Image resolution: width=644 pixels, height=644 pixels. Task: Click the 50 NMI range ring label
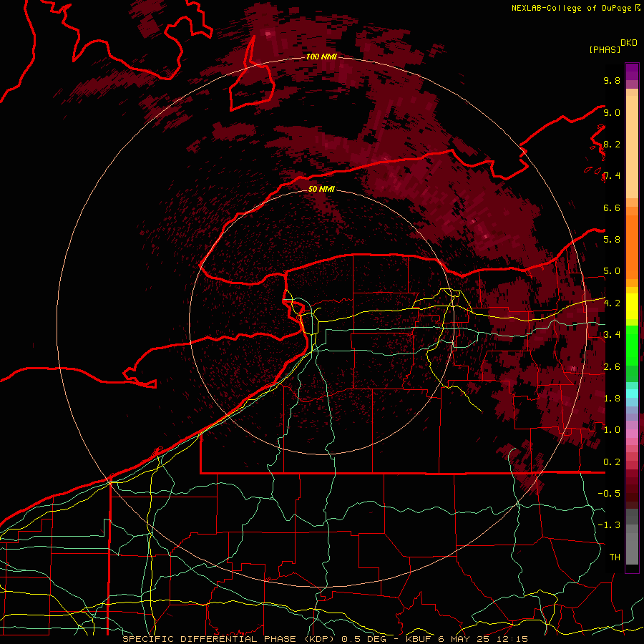pyautogui.click(x=321, y=190)
